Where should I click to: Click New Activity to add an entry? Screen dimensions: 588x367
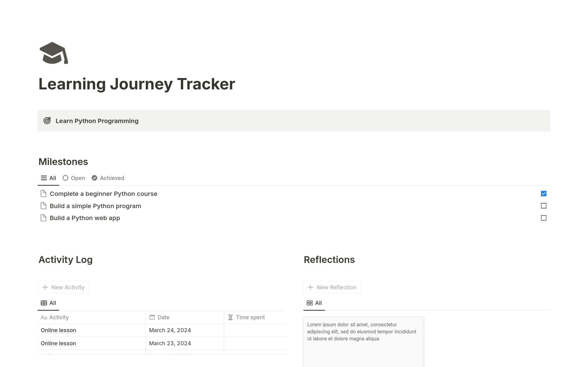(63, 287)
